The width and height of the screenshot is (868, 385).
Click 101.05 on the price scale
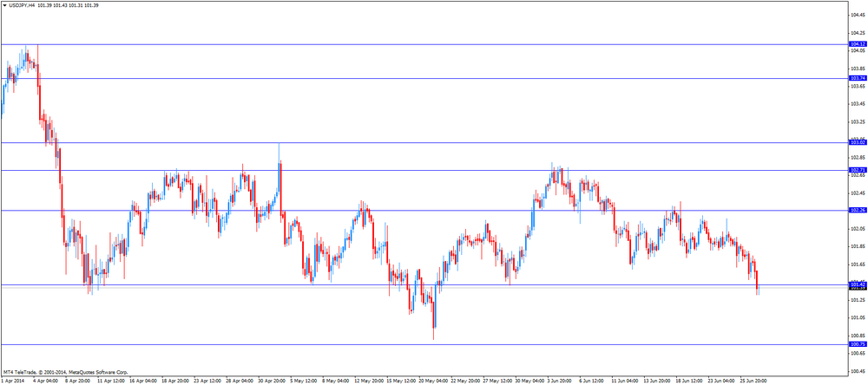[x=858, y=317]
